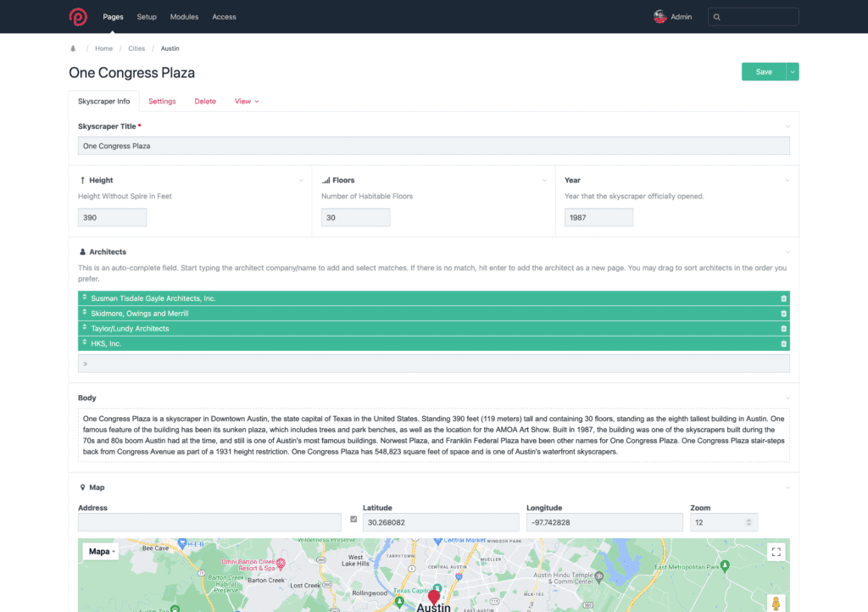Collapse the Skyscraper Title field
The image size is (868, 612).
click(x=787, y=126)
